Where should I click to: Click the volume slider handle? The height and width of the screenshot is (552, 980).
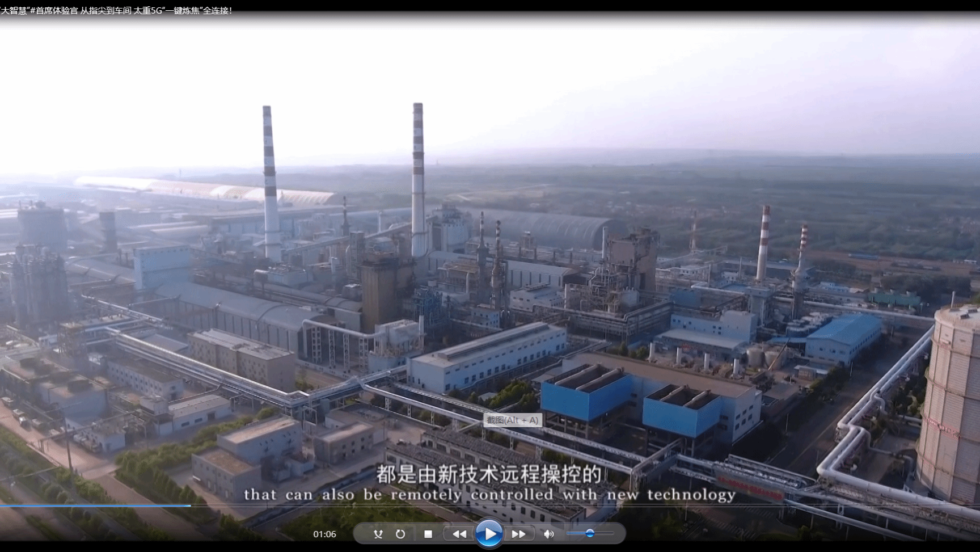pyautogui.click(x=590, y=533)
